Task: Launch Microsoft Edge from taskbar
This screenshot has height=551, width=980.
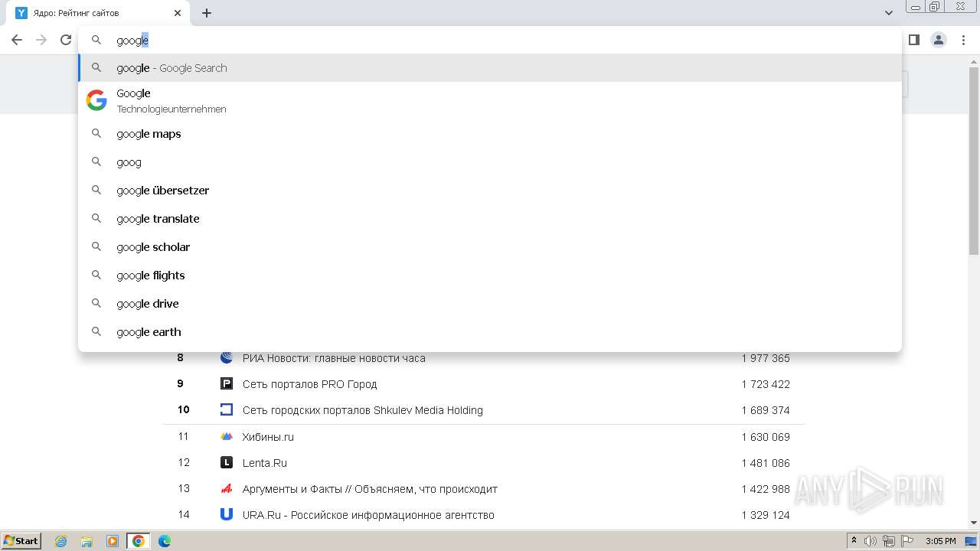Action: coord(165,541)
